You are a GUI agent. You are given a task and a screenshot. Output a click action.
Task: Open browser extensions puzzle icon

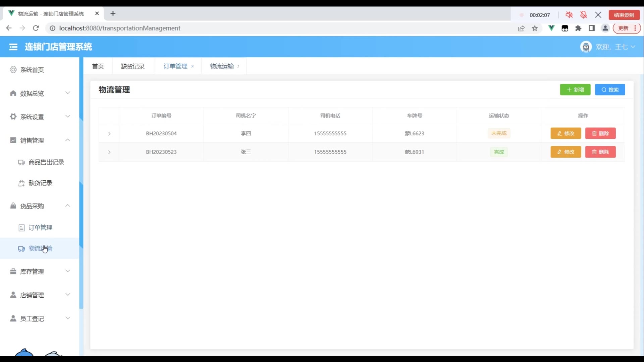click(578, 28)
